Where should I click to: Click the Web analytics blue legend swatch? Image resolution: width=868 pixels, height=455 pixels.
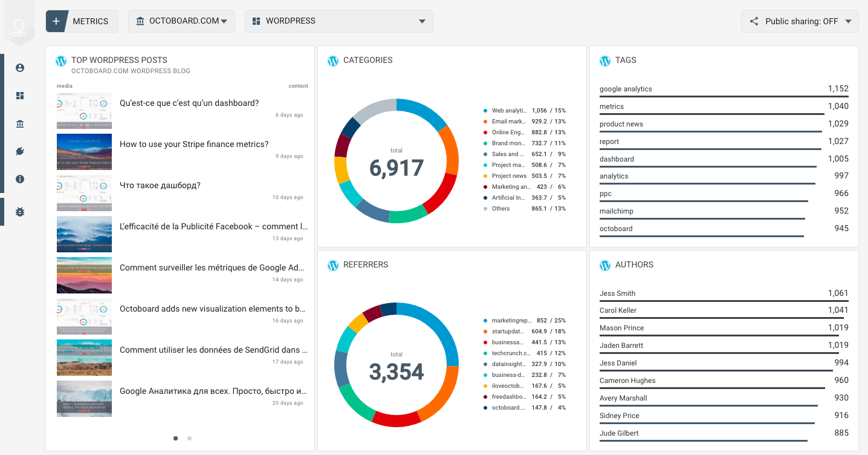click(x=485, y=111)
